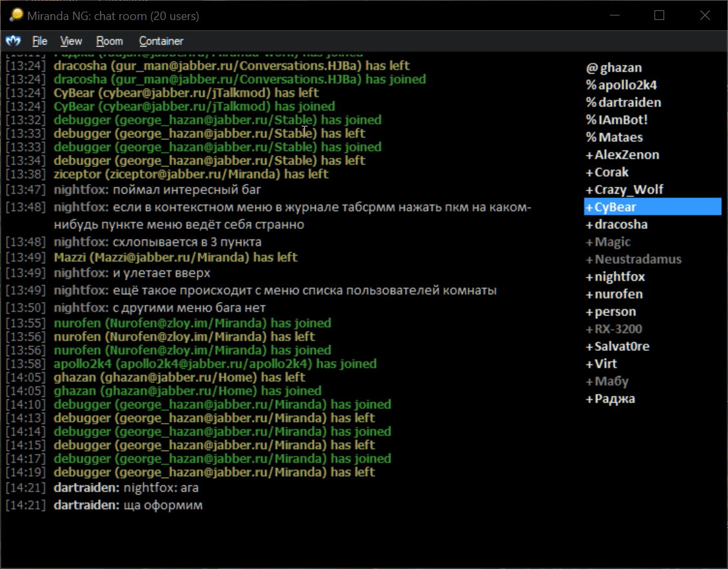Close the Miranda NG chat window
The image size is (728, 569).
(x=705, y=15)
